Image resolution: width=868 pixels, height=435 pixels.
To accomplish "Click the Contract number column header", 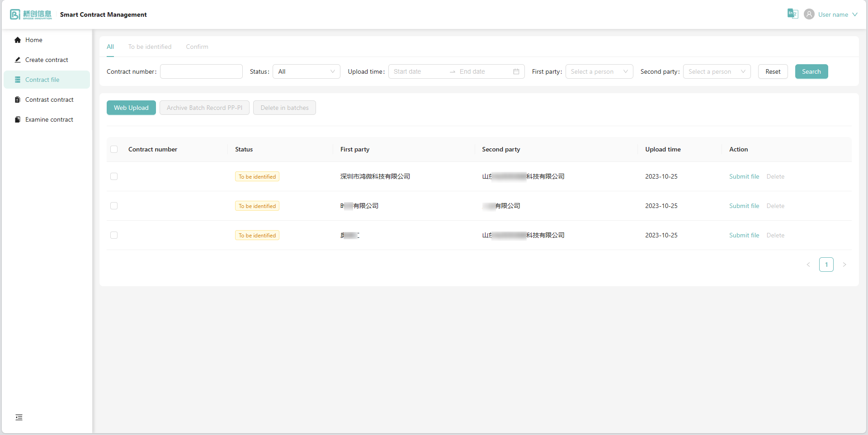I will 153,149.
